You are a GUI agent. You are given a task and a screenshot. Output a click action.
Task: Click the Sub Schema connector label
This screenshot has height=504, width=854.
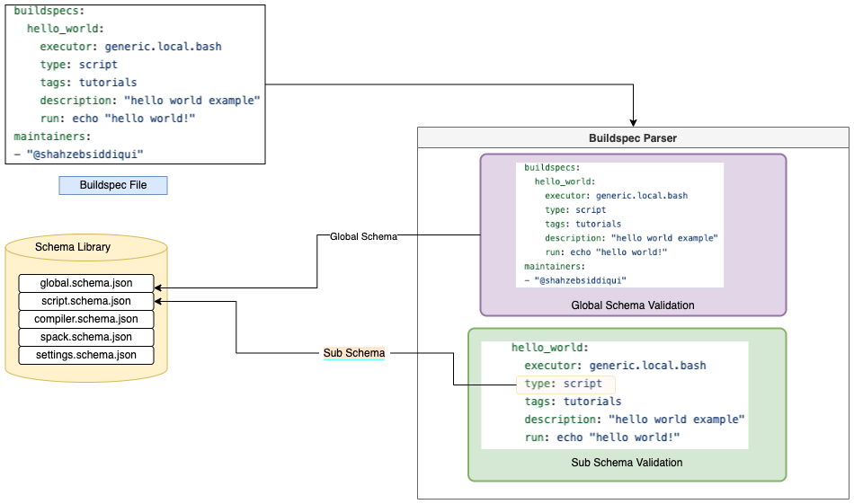click(354, 353)
